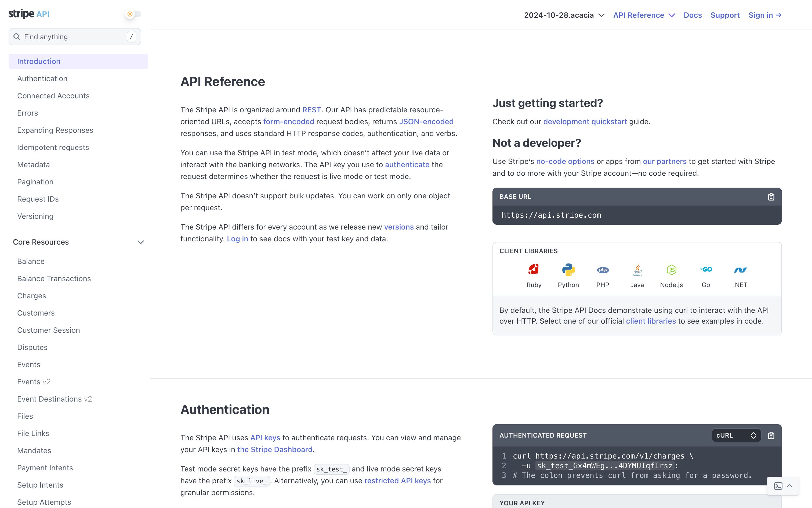Open Events v2 sidebar item

tap(34, 382)
